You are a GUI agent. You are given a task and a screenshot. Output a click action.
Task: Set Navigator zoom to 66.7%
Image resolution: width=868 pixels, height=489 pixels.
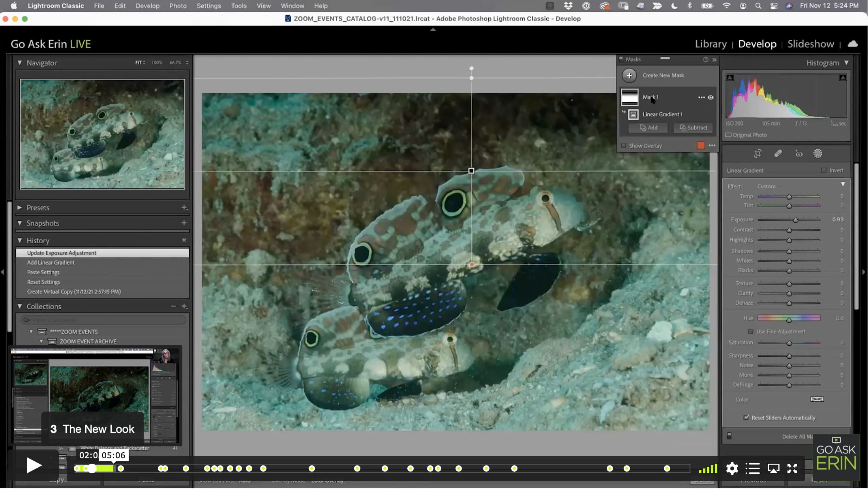pos(176,63)
